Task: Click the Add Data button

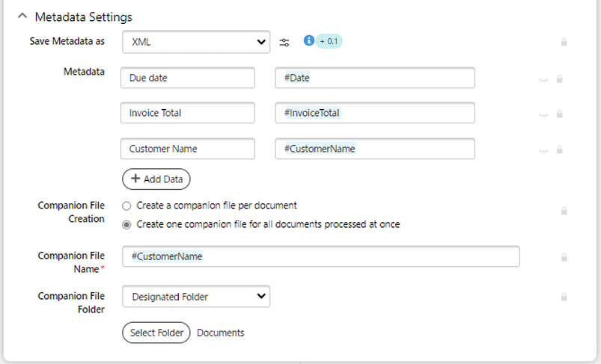Action: point(156,179)
